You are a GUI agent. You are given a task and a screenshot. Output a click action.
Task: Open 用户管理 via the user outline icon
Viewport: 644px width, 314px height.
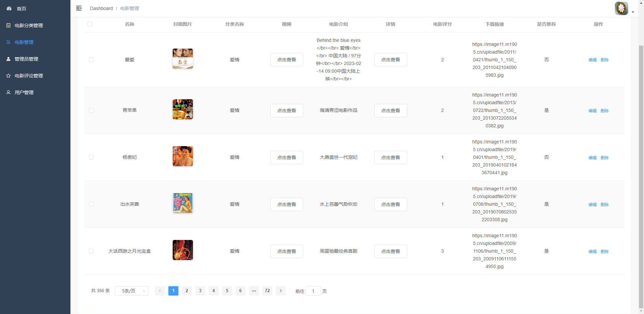8,92
